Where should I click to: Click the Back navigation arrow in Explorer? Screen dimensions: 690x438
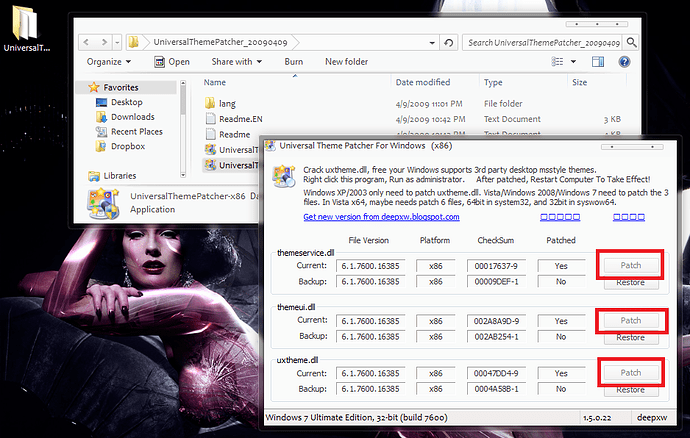88,43
